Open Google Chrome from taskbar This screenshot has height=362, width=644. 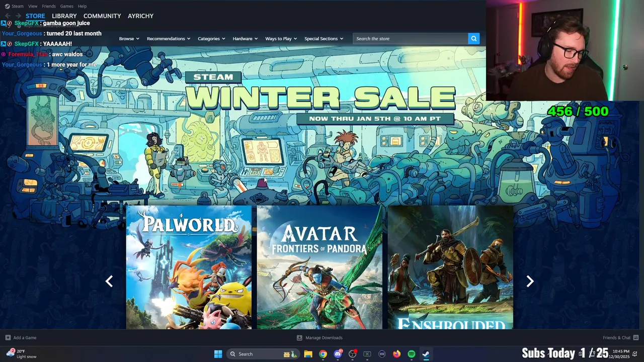(323, 354)
